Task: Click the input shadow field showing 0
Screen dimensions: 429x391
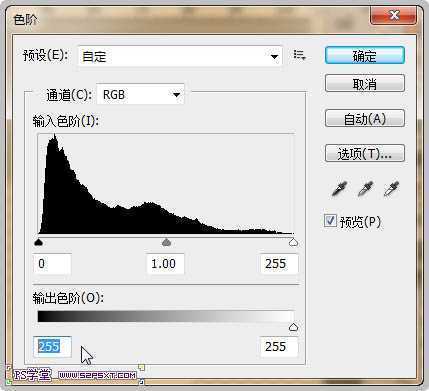Action: pyautogui.click(x=52, y=264)
